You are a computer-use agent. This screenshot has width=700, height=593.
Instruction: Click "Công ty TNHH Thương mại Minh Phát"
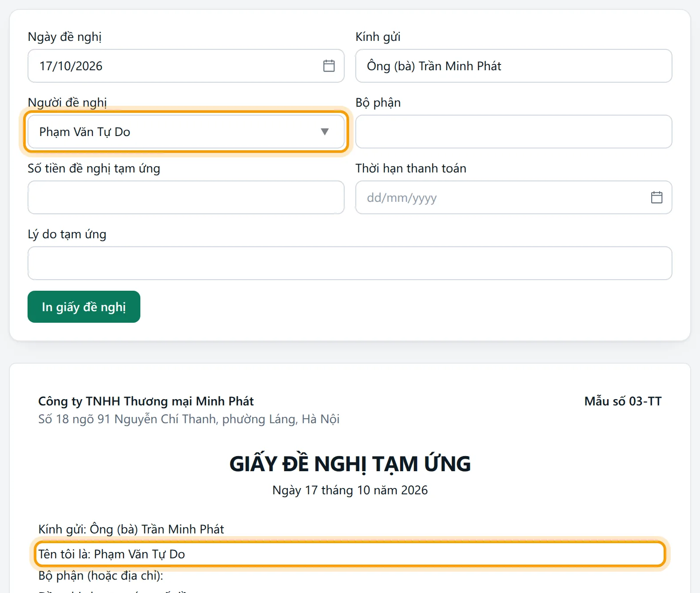point(146,401)
